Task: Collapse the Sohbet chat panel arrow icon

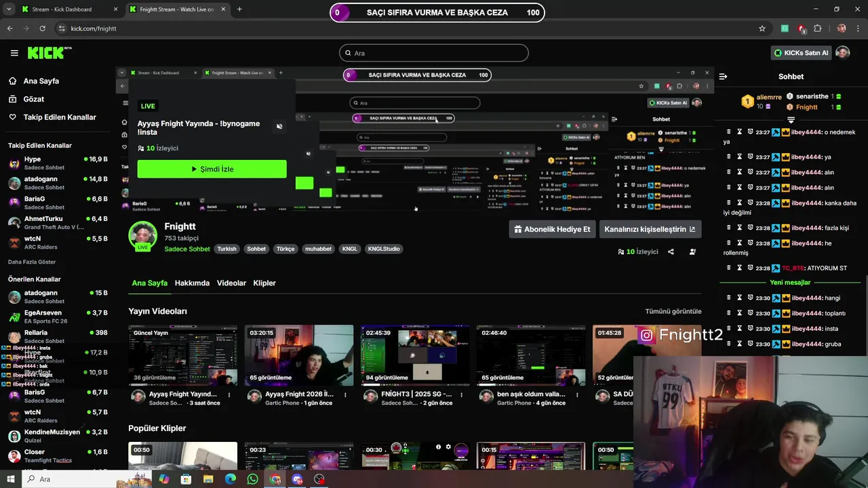Action: pyautogui.click(x=723, y=77)
